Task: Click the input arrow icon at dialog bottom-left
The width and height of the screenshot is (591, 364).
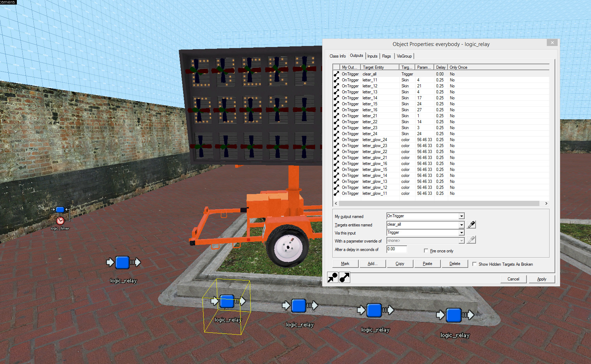Action: (x=332, y=278)
